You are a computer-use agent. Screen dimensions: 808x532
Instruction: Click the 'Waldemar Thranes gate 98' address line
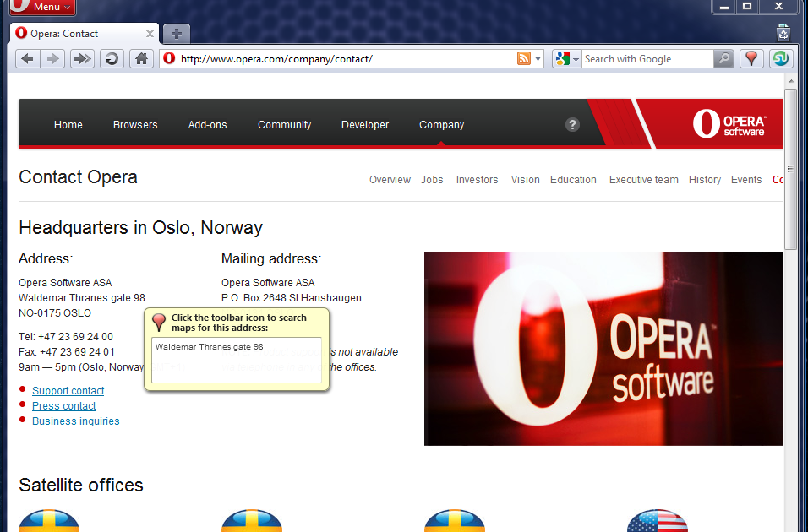coord(82,298)
